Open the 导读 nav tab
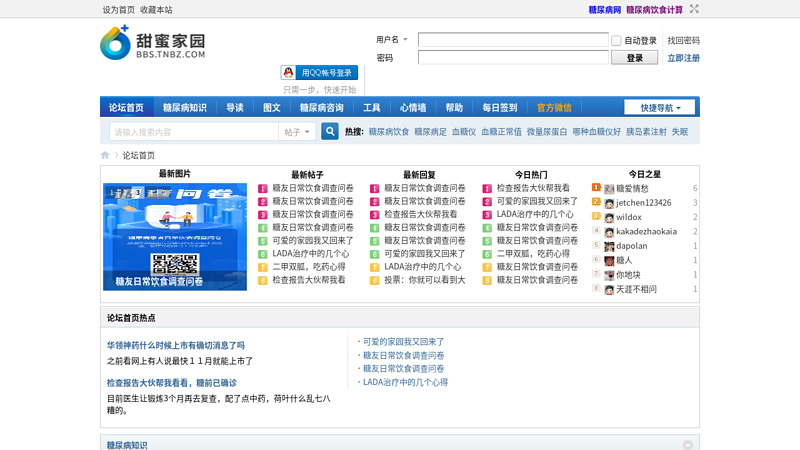Screen dimensions: 800x450 coord(235,108)
